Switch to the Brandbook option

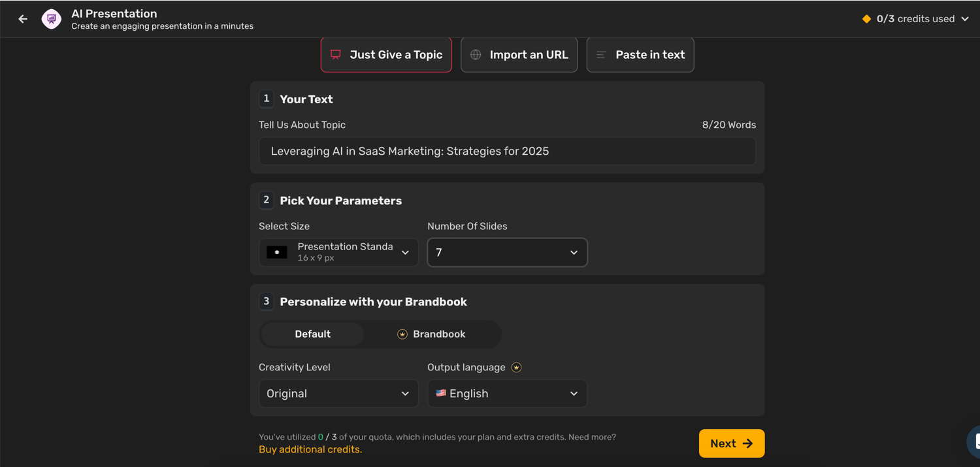coord(431,334)
